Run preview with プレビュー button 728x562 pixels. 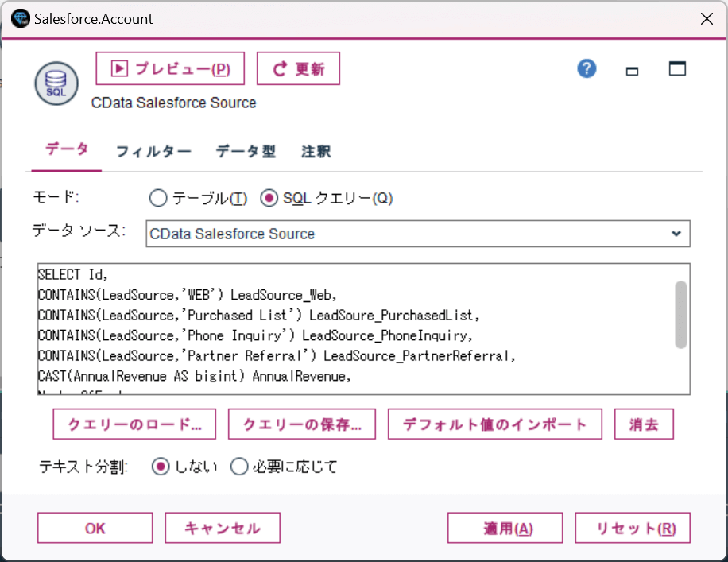170,69
